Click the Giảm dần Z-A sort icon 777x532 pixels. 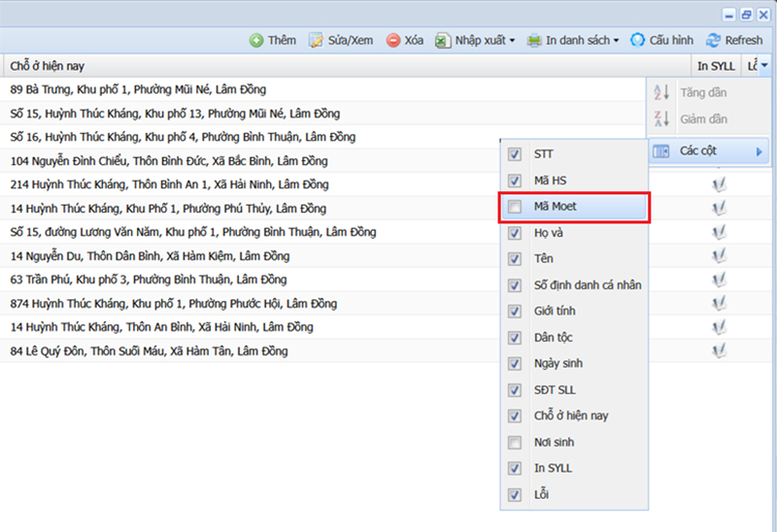click(661, 118)
